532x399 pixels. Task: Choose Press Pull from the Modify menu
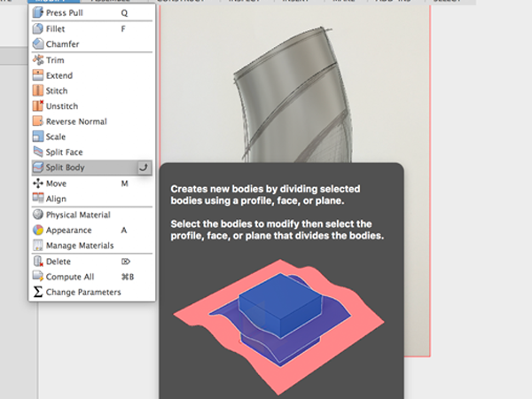91,13
